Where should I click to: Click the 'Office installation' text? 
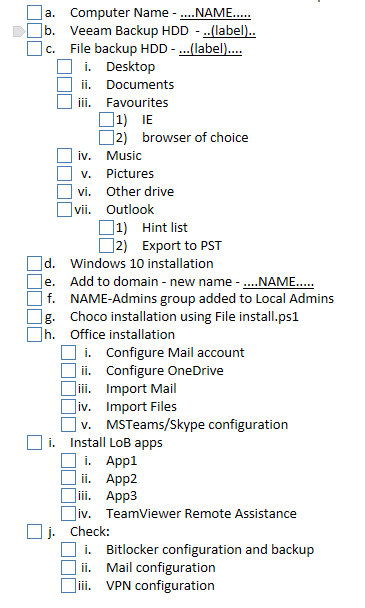point(122,335)
